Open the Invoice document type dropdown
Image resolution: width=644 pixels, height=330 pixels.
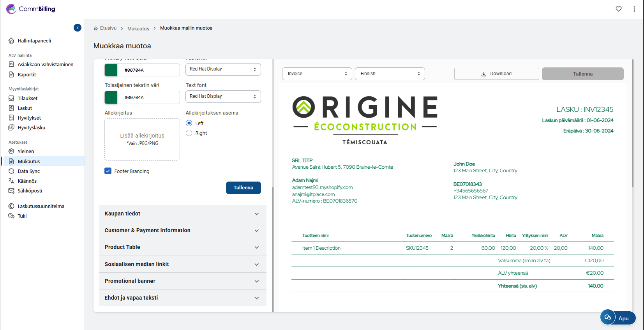point(317,74)
